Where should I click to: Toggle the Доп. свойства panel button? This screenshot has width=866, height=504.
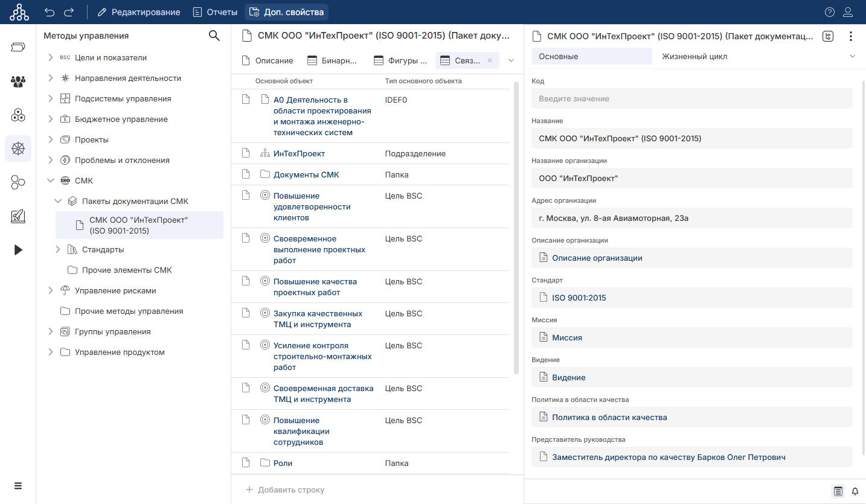click(x=287, y=12)
